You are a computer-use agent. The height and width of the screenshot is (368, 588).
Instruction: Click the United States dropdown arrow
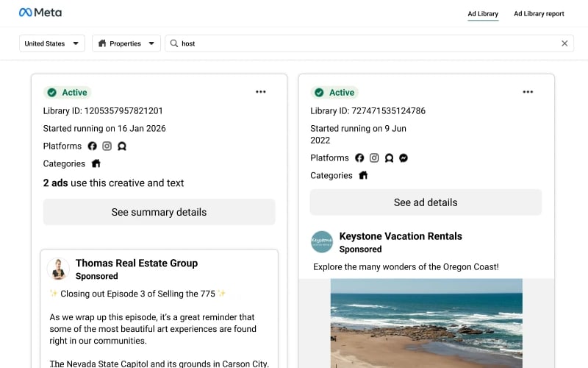point(76,43)
